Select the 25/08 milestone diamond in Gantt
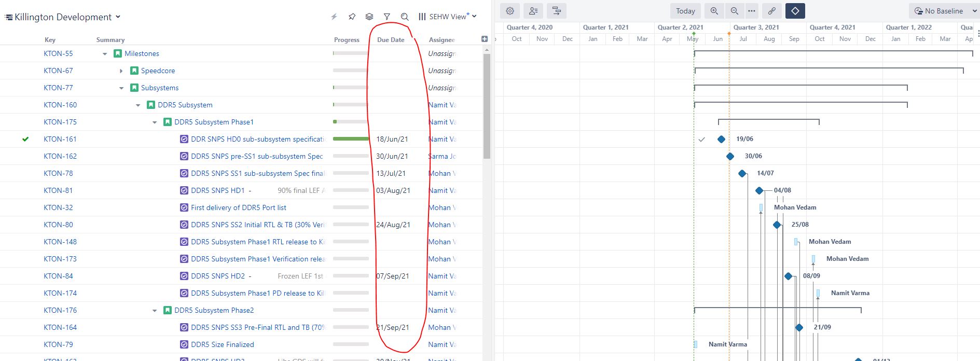 pyautogui.click(x=777, y=225)
